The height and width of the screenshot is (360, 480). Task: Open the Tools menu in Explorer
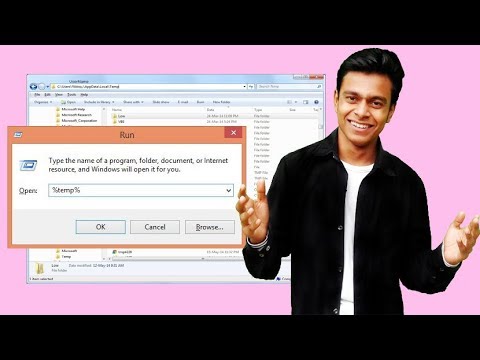coord(71,95)
